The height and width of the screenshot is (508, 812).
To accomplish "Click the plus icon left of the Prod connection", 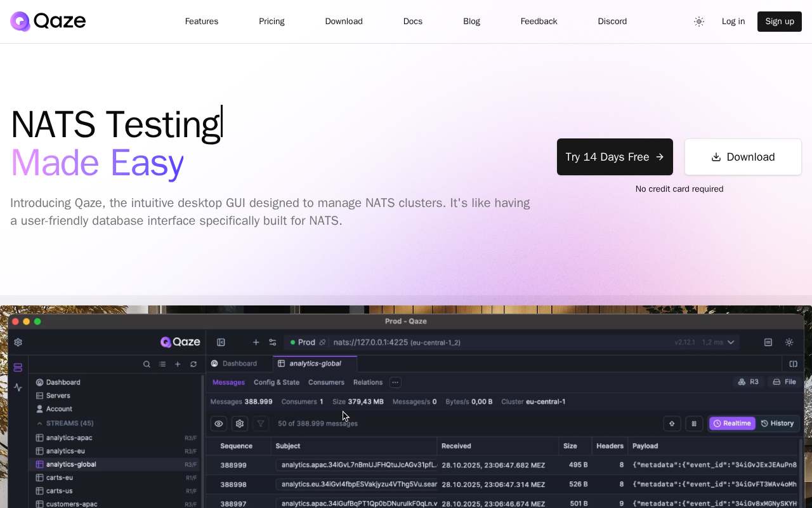I will (x=256, y=342).
